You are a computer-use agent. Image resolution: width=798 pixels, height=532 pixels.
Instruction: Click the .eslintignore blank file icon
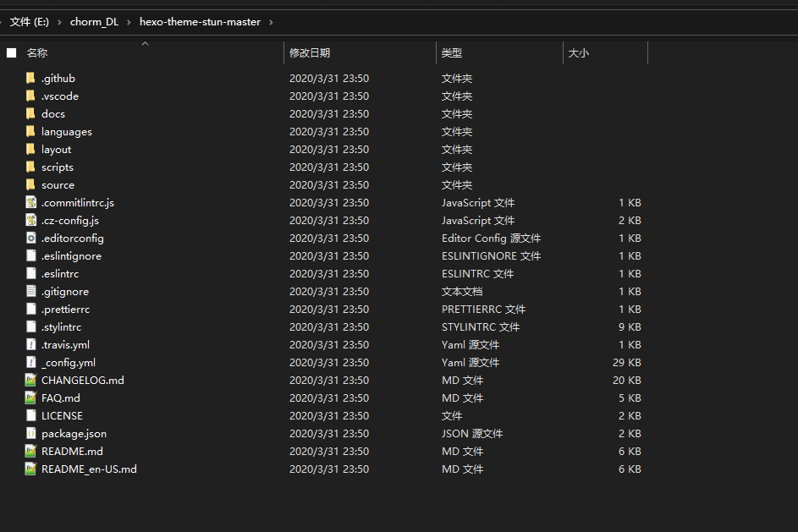tap(31, 255)
